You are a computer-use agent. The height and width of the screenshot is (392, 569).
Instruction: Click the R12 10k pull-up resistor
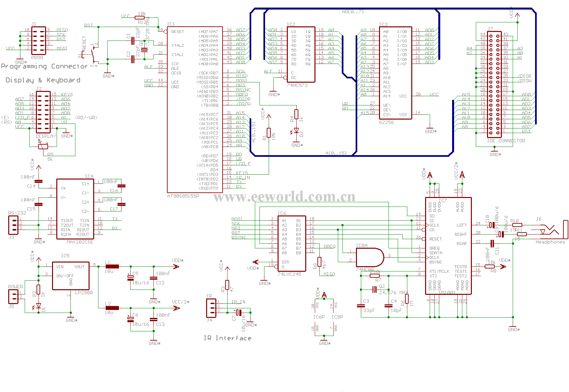[140, 18]
